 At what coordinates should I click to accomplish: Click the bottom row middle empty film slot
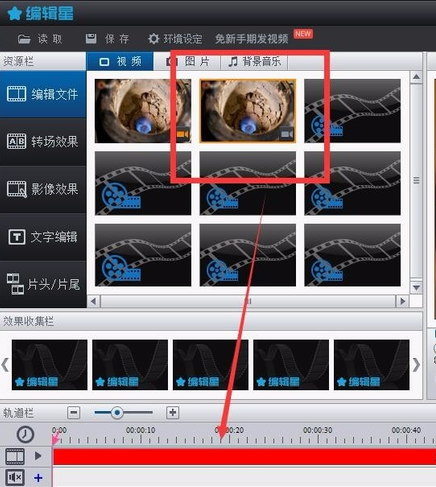click(248, 255)
